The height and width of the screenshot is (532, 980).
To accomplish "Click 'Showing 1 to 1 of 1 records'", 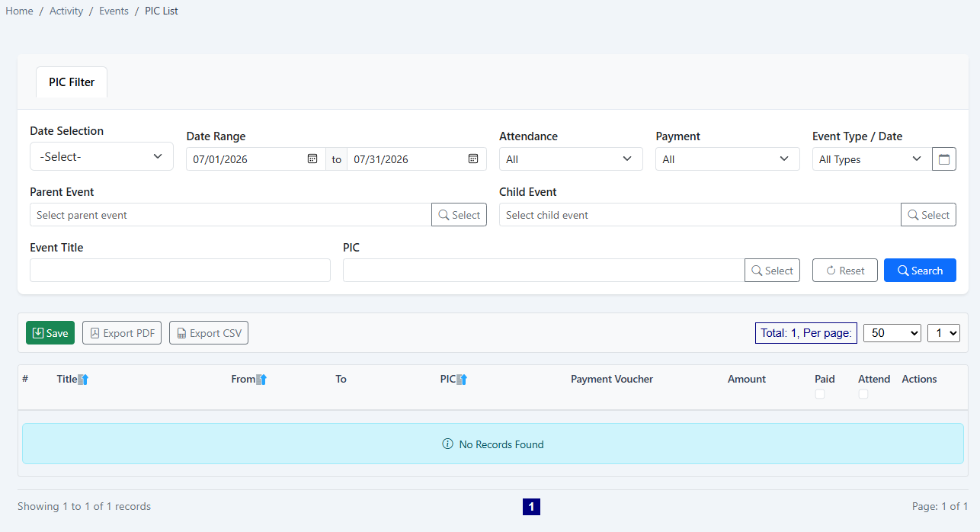I will pyautogui.click(x=85, y=506).
